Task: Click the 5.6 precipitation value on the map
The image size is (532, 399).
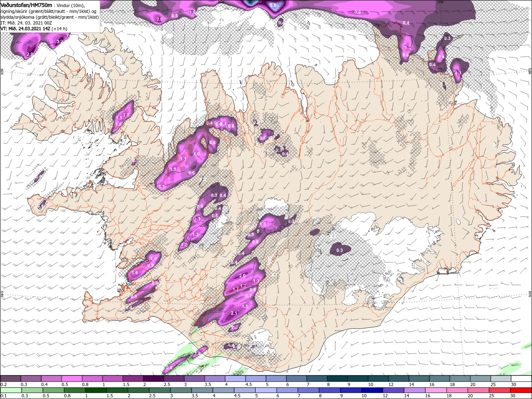Action: (x=273, y=5)
